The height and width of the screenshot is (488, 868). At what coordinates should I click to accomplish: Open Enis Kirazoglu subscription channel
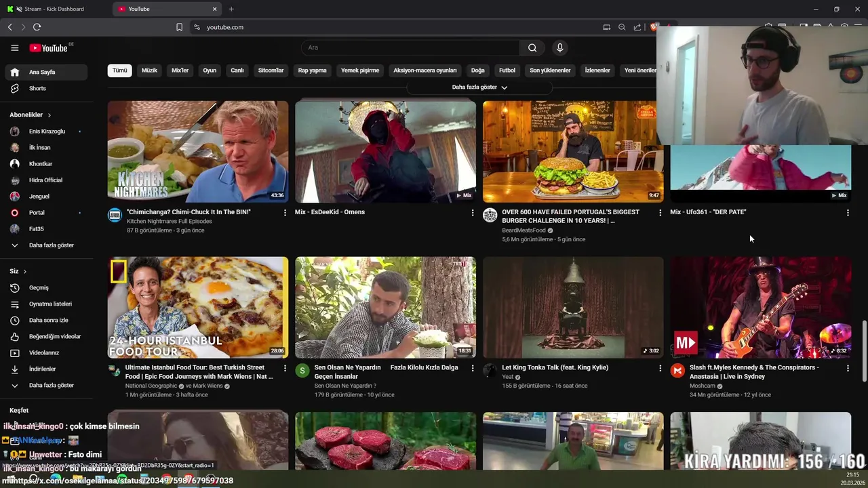tap(46, 131)
